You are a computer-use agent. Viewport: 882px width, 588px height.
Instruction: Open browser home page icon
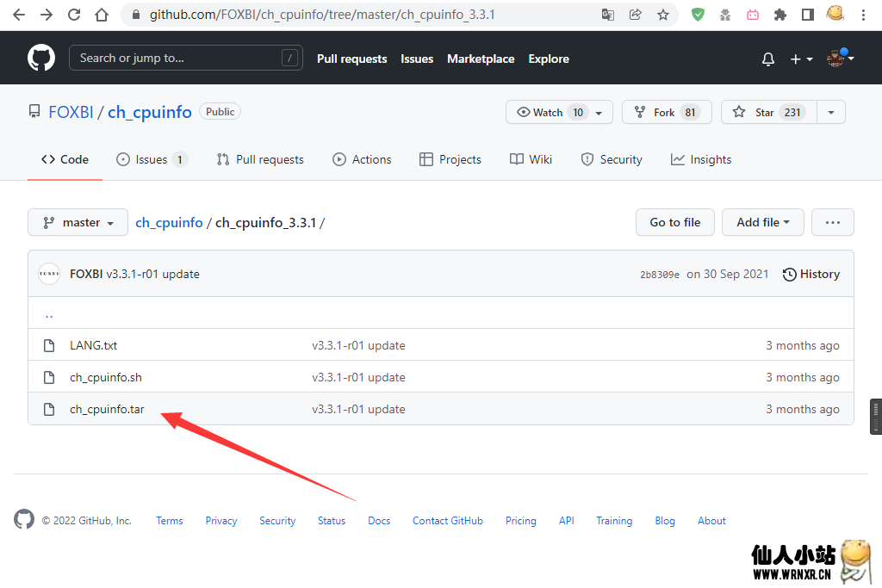pos(102,15)
